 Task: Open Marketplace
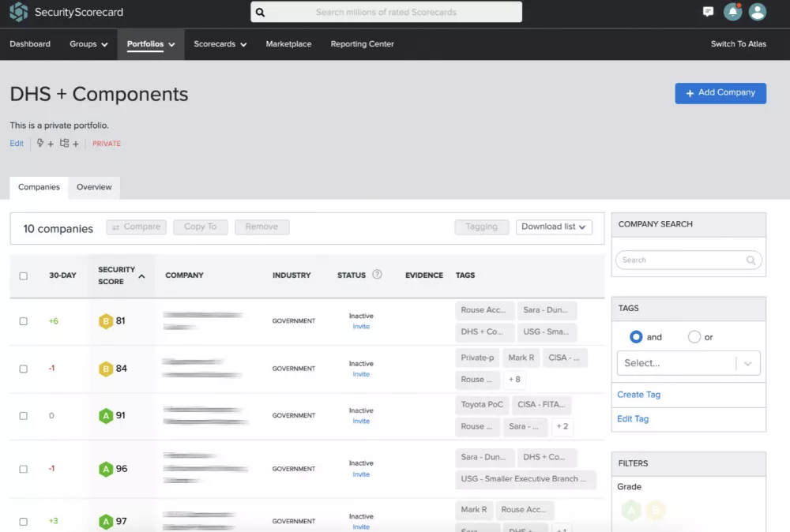point(288,44)
